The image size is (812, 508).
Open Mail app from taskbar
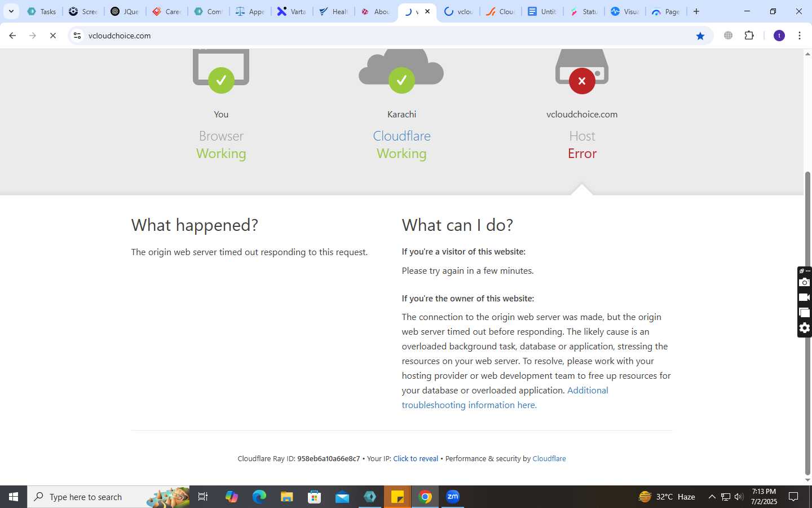click(x=342, y=497)
